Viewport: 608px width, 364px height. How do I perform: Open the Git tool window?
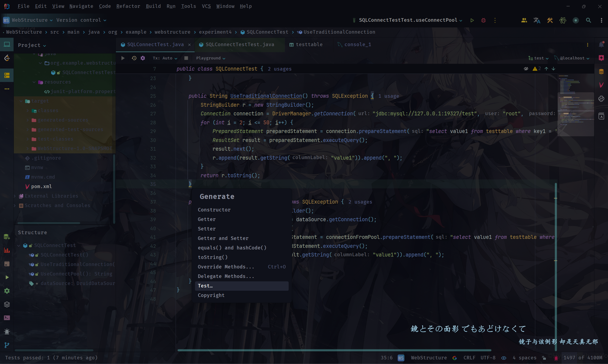(7, 345)
